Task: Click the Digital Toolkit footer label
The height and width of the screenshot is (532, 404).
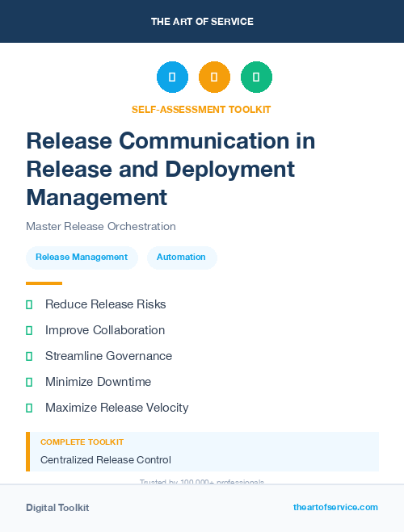Action: [57, 508]
